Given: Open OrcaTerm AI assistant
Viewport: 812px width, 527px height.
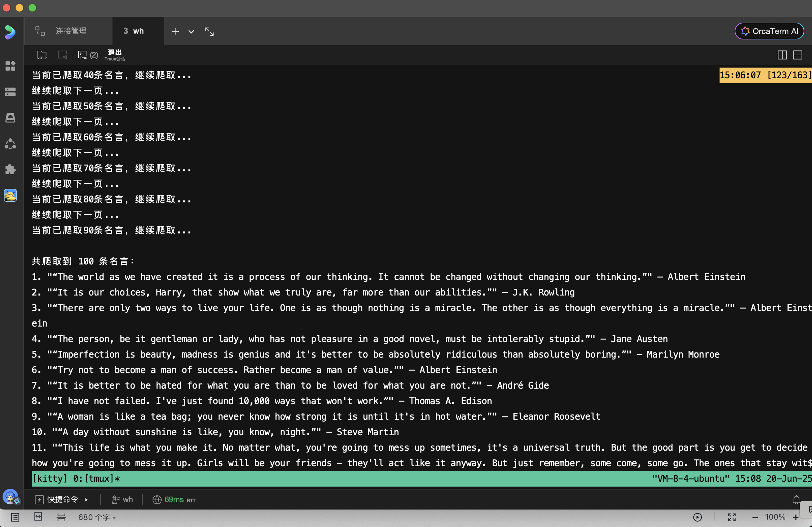Looking at the screenshot, I should [769, 31].
